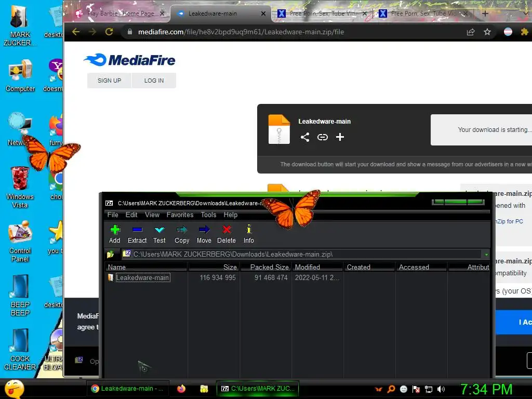
Task: Open the folder icon in the taskbar
Action: point(204,389)
